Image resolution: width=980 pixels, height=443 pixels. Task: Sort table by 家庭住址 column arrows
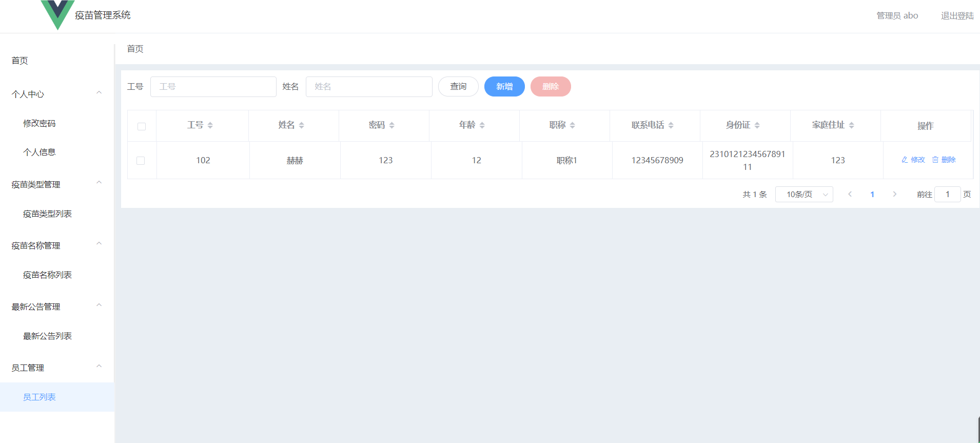pos(852,125)
